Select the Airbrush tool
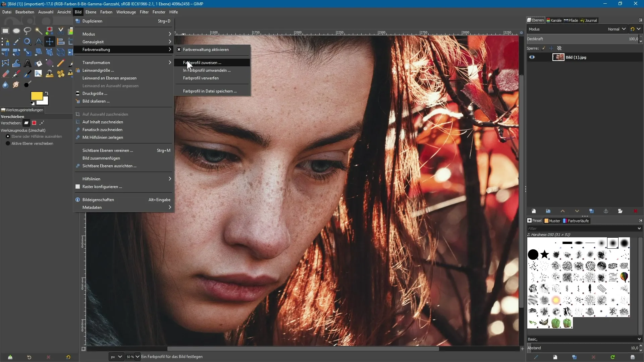Viewport: 644px width, 362px height. coord(16,74)
